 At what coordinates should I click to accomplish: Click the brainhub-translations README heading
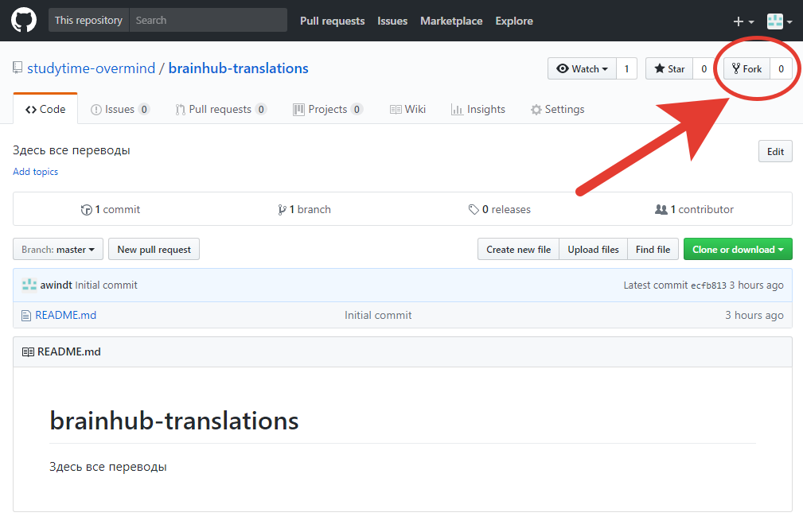[x=174, y=421]
